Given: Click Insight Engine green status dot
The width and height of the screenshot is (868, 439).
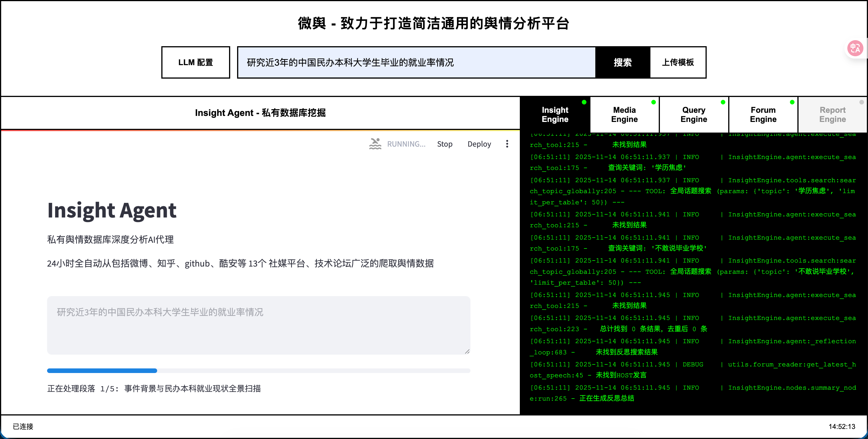Looking at the screenshot, I should (x=584, y=102).
